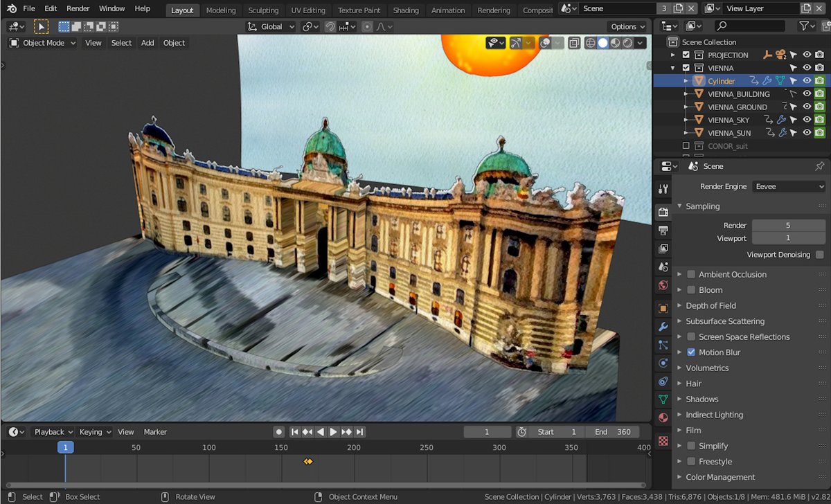Viewport: 831px width, 504px height.
Task: Expand the PROJECTION collection
Action: pos(673,55)
